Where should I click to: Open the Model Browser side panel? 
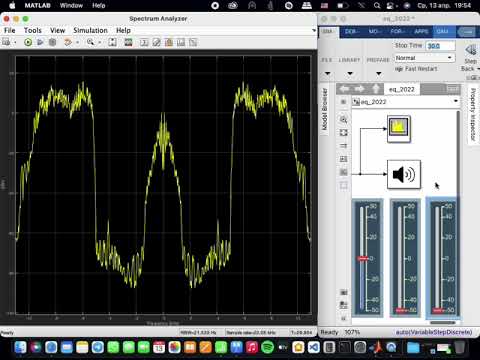pos(324,109)
